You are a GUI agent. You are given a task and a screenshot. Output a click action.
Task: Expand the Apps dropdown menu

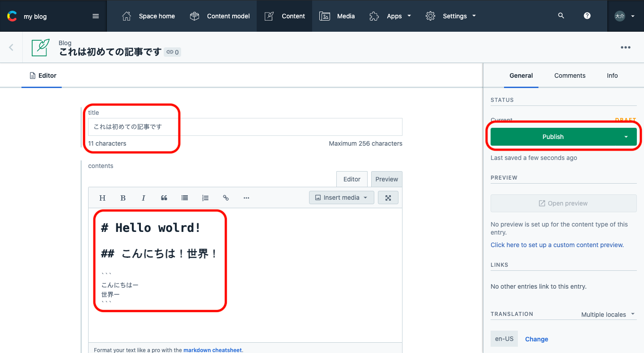(390, 16)
